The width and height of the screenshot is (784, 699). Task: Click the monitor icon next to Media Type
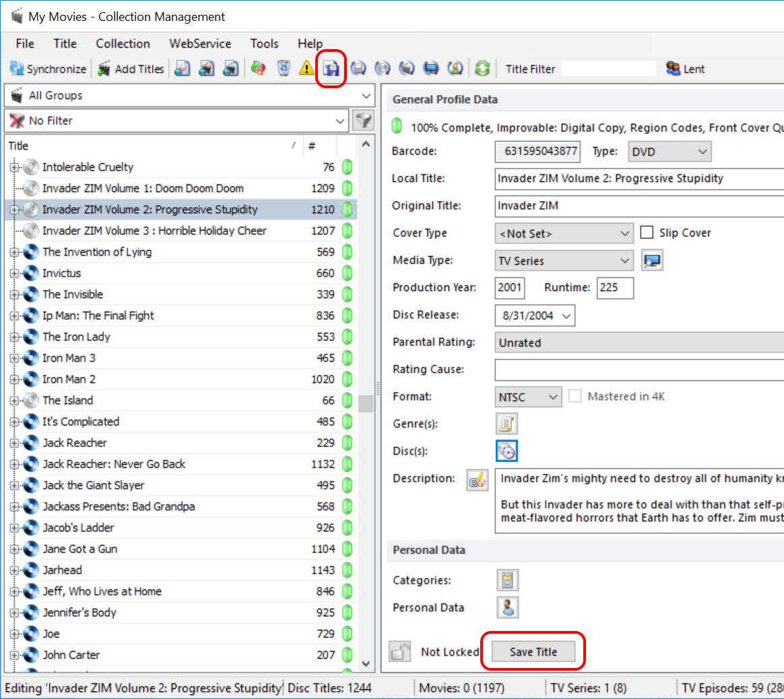tap(652, 261)
